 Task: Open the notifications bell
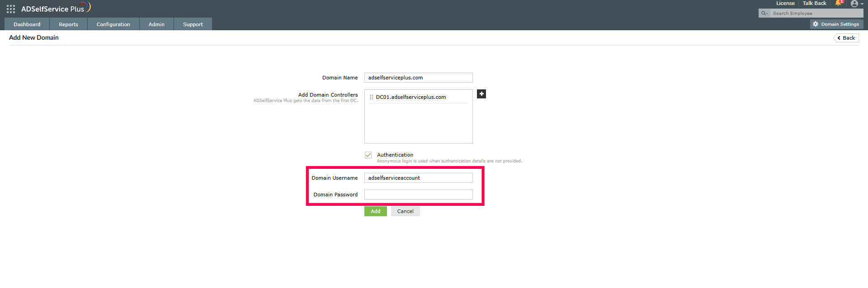[x=839, y=4]
